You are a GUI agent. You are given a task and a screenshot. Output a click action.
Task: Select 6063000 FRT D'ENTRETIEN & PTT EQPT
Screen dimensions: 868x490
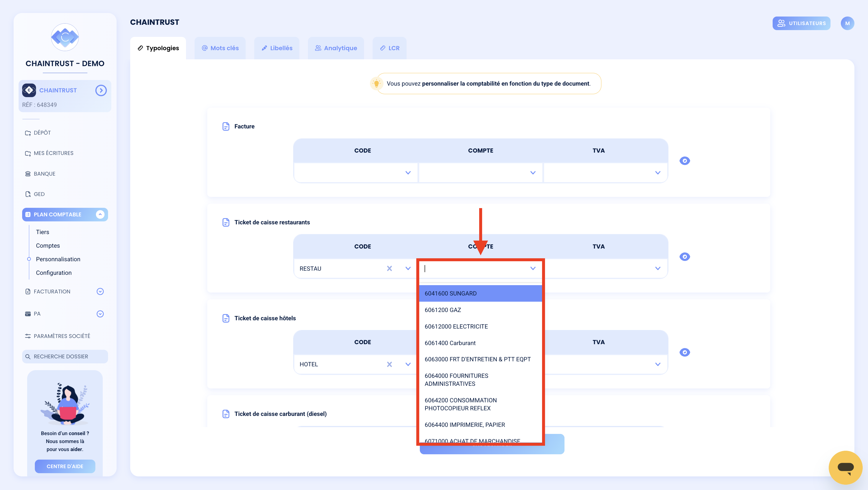(481, 359)
